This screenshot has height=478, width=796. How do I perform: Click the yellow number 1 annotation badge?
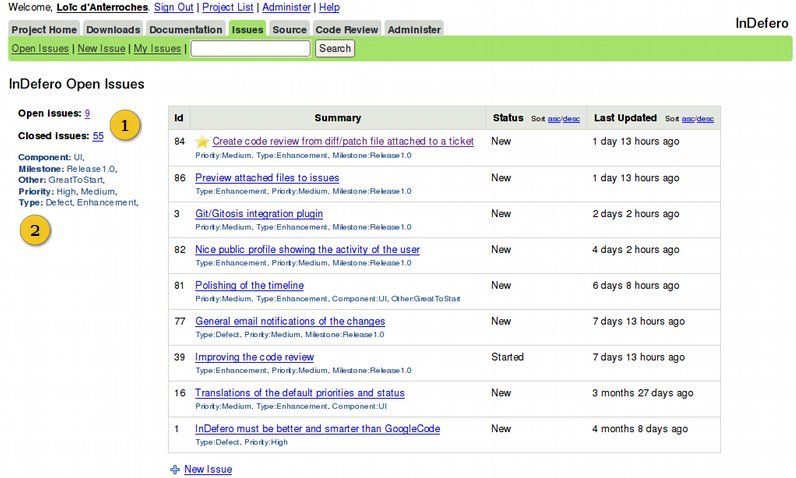(124, 125)
